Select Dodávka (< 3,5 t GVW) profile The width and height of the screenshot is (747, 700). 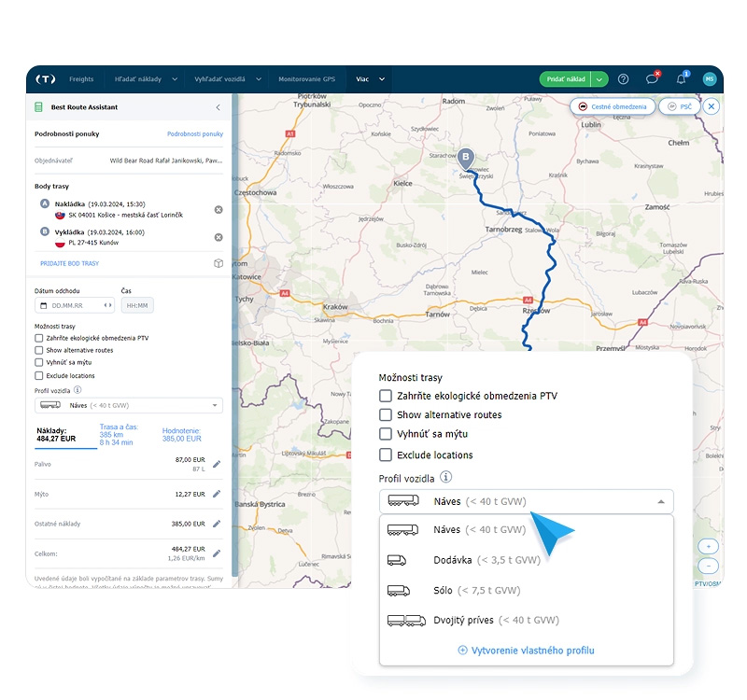(527, 560)
